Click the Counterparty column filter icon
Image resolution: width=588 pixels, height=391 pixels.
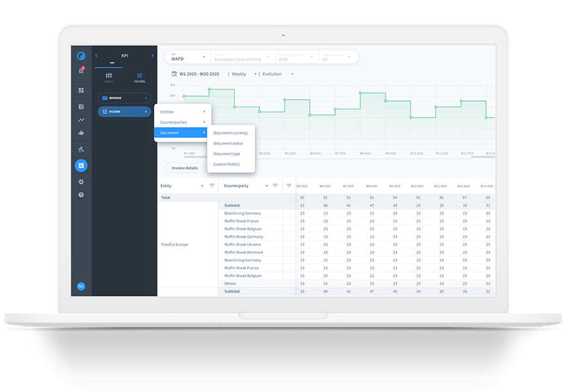275,186
